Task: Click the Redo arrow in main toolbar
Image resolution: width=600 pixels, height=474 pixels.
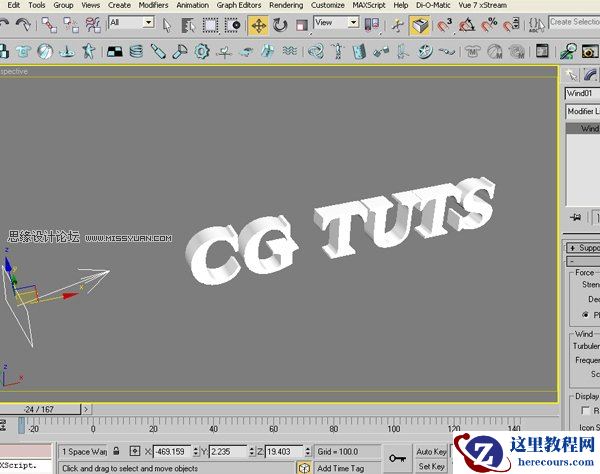Action: (23, 25)
